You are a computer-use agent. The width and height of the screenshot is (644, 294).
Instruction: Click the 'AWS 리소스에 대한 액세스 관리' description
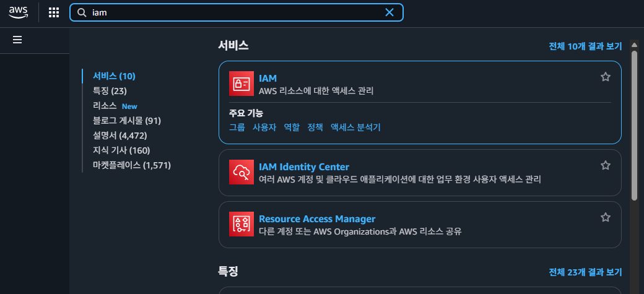[x=316, y=91]
